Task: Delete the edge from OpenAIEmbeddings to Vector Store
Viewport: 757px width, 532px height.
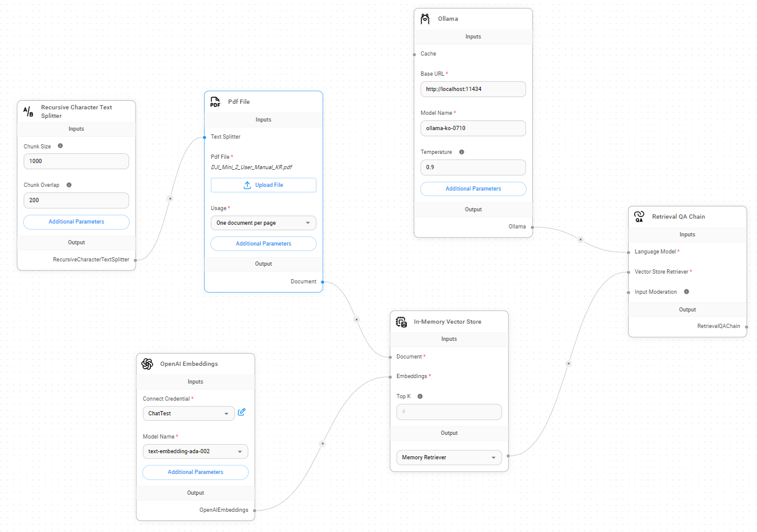Action: coord(323,443)
